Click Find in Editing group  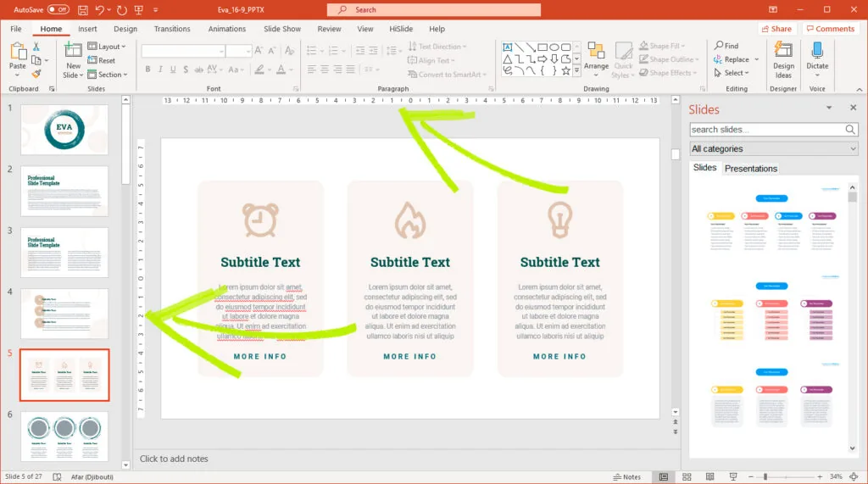point(726,46)
